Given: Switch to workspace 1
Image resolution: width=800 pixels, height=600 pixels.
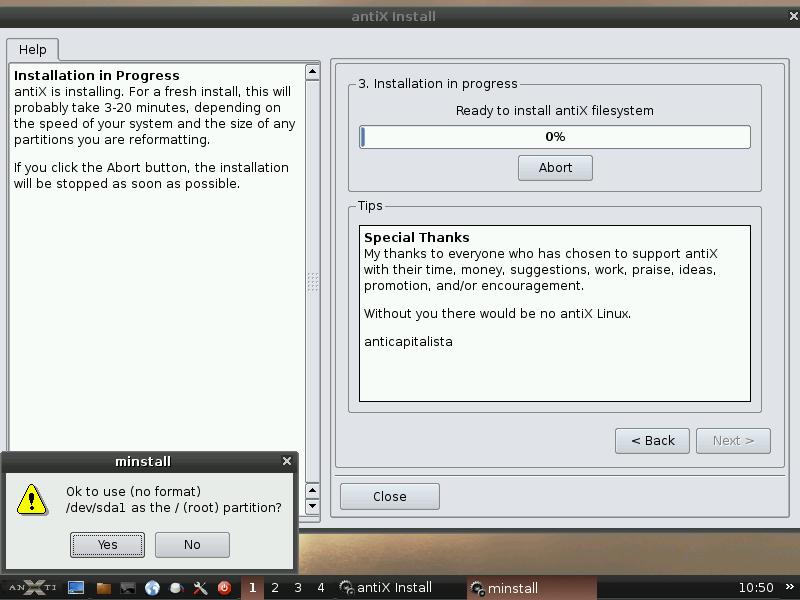Looking at the screenshot, I should coord(252,588).
